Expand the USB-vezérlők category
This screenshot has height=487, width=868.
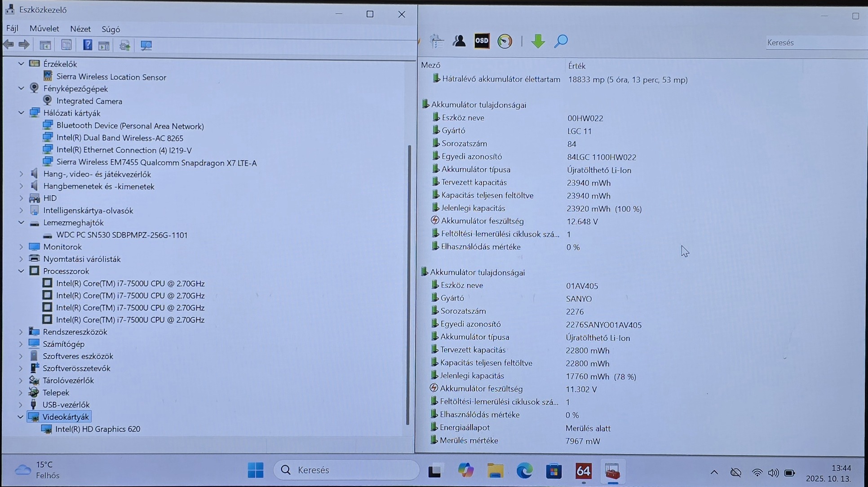(21, 405)
